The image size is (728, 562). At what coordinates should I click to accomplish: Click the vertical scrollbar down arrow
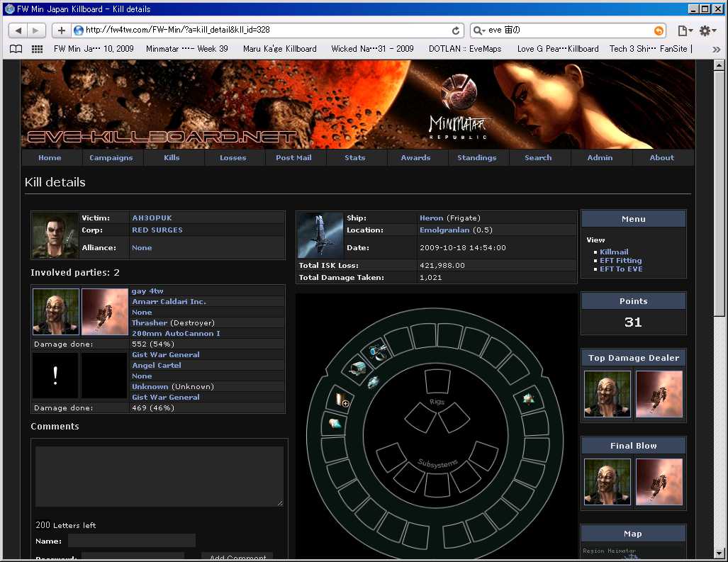point(719,553)
